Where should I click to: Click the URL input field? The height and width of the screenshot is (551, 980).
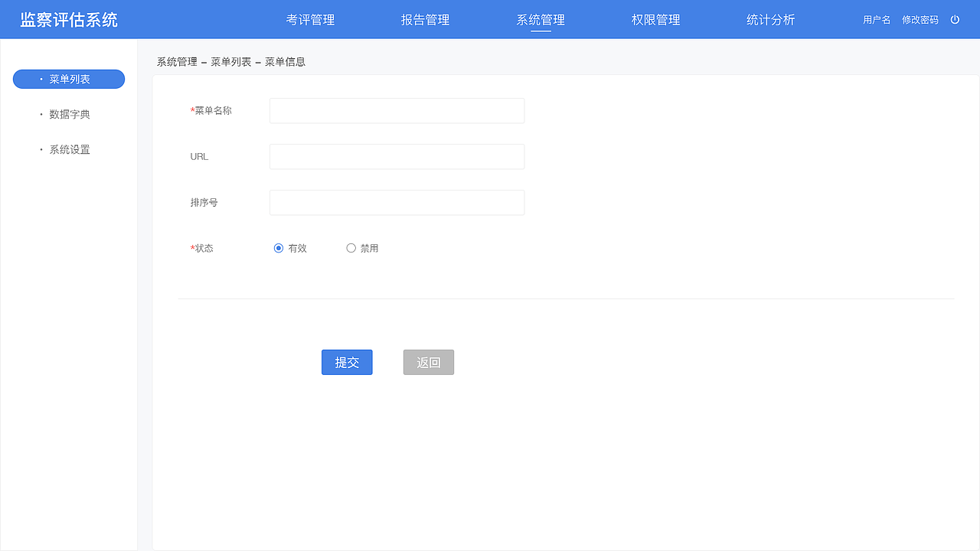tap(396, 156)
